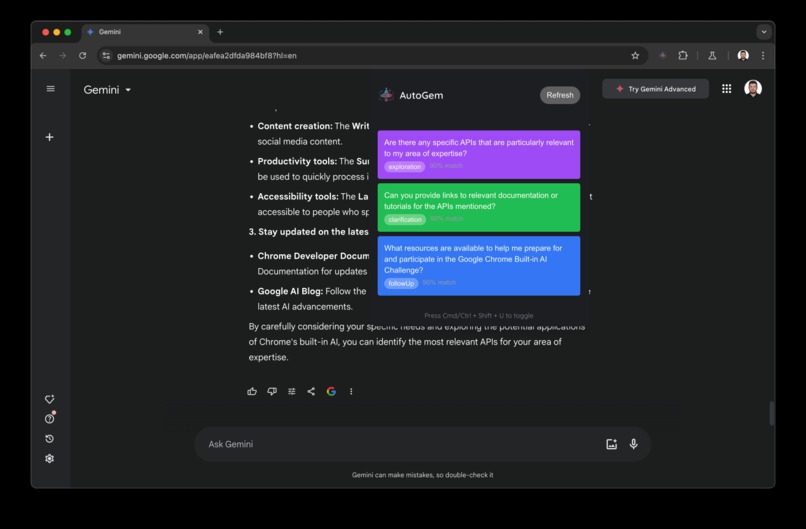Bookmark this page with star icon
The image size is (806, 529).
(635, 56)
